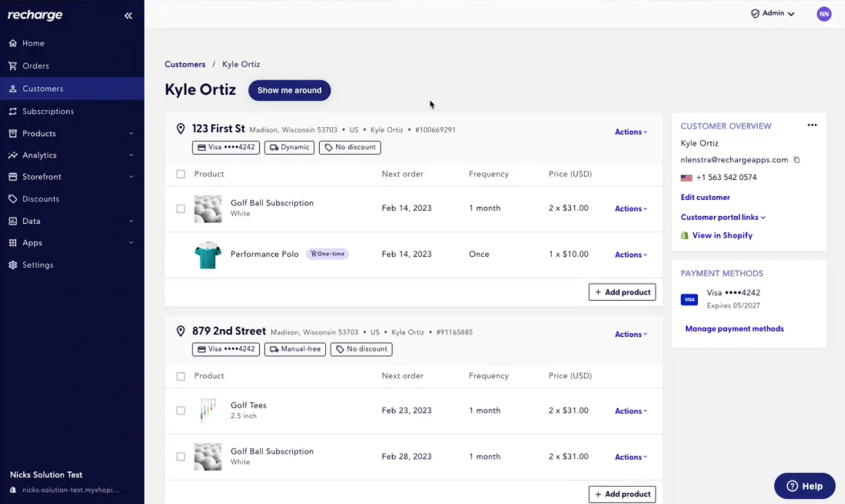Click the Add product button under Performance Polo

pyautogui.click(x=622, y=292)
